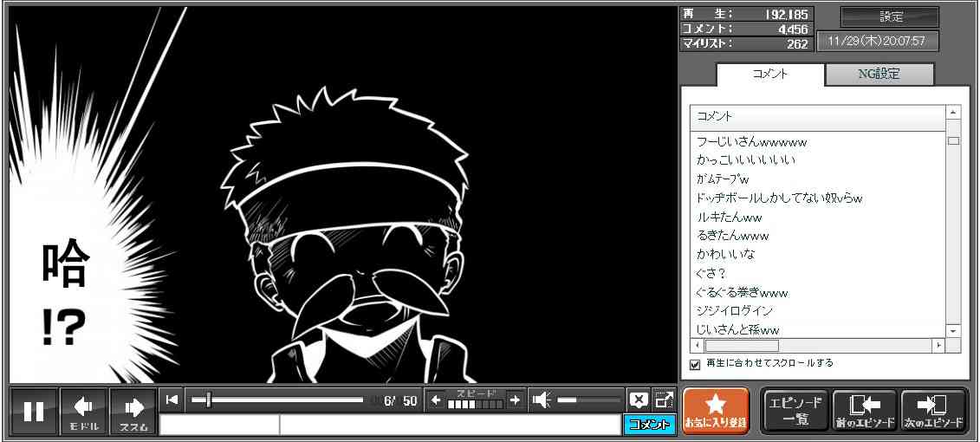Increase playback speed with right arrow

[x=515, y=400]
